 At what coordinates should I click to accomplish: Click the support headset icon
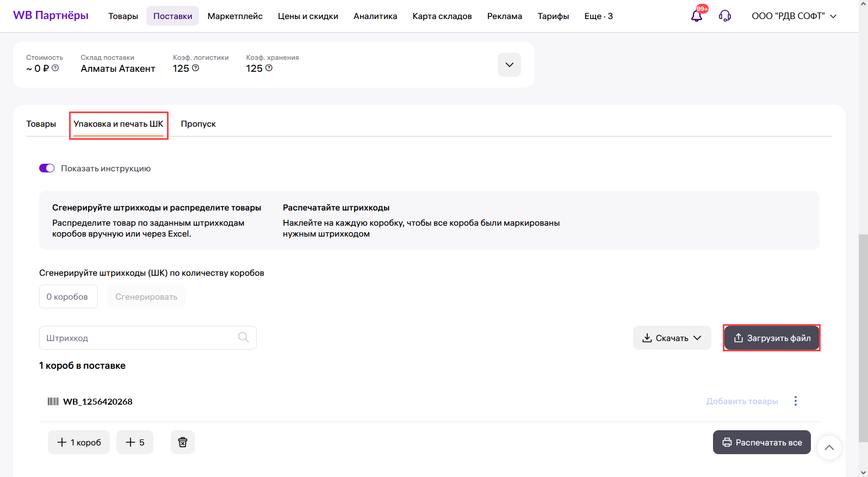point(724,16)
